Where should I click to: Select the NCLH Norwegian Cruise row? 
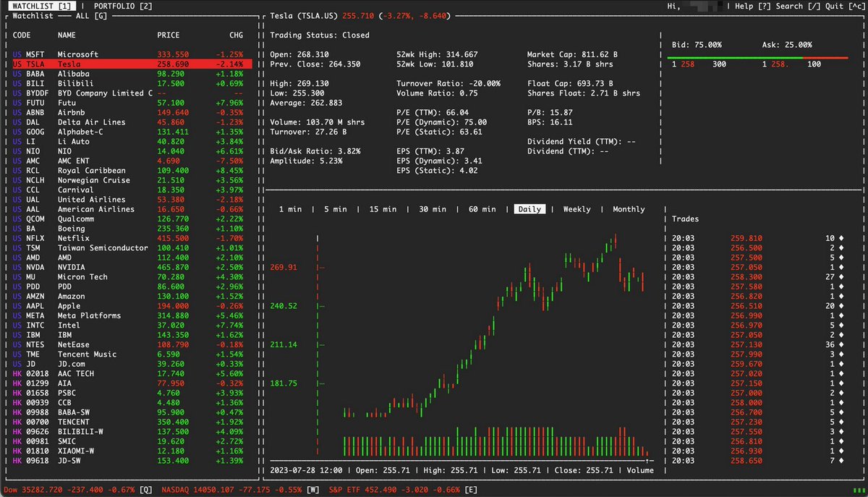coord(132,180)
